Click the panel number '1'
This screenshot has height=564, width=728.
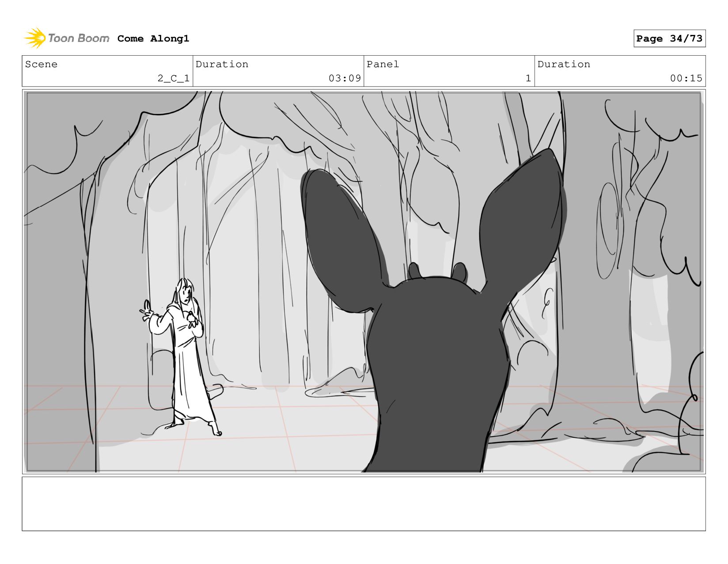point(528,78)
